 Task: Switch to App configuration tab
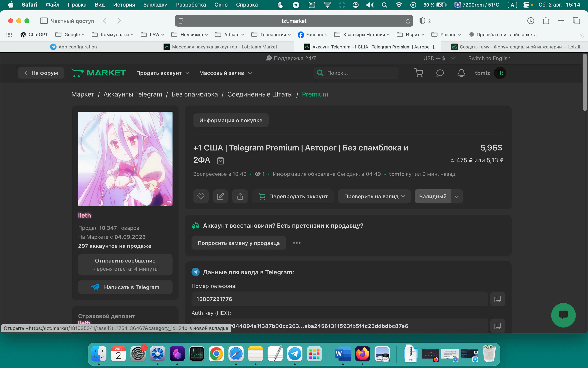point(73,47)
